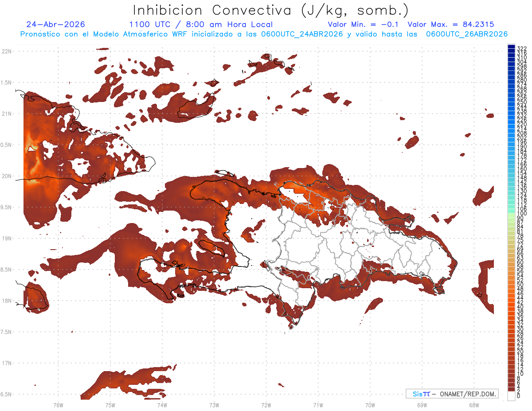Pick the white 0 swatch at colorbar bottom
This screenshot has width=532, height=411.
click(x=511, y=396)
